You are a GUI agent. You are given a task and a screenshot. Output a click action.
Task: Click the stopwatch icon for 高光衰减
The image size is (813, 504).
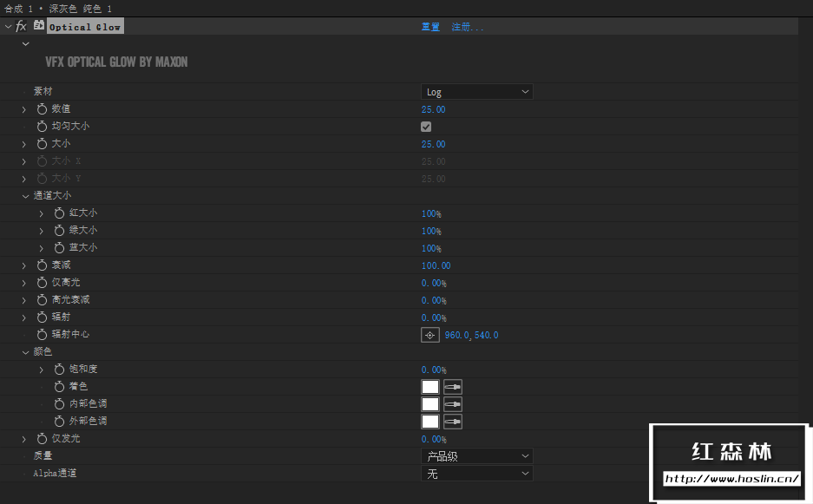point(41,299)
